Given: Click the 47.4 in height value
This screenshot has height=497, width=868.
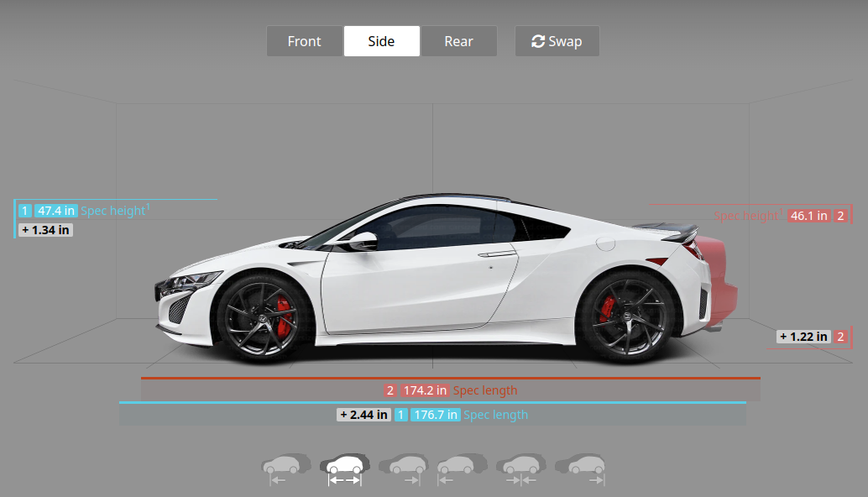Looking at the screenshot, I should pyautogui.click(x=56, y=211).
